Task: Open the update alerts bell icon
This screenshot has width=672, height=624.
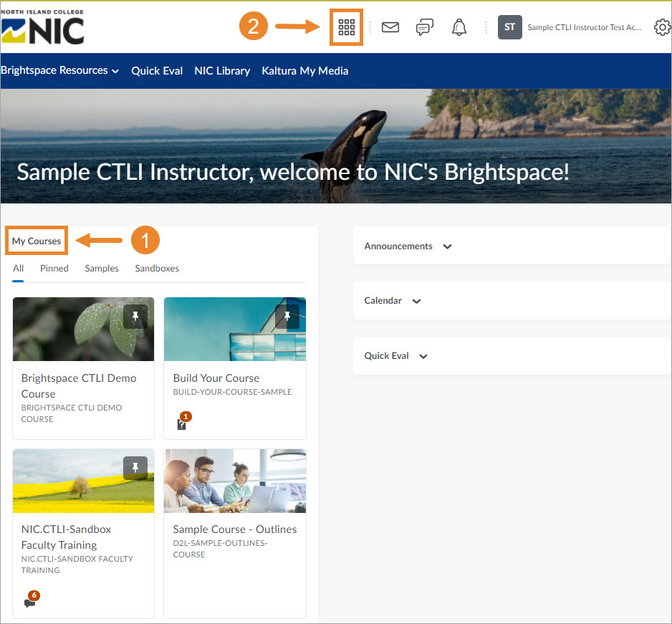Action: 459,28
